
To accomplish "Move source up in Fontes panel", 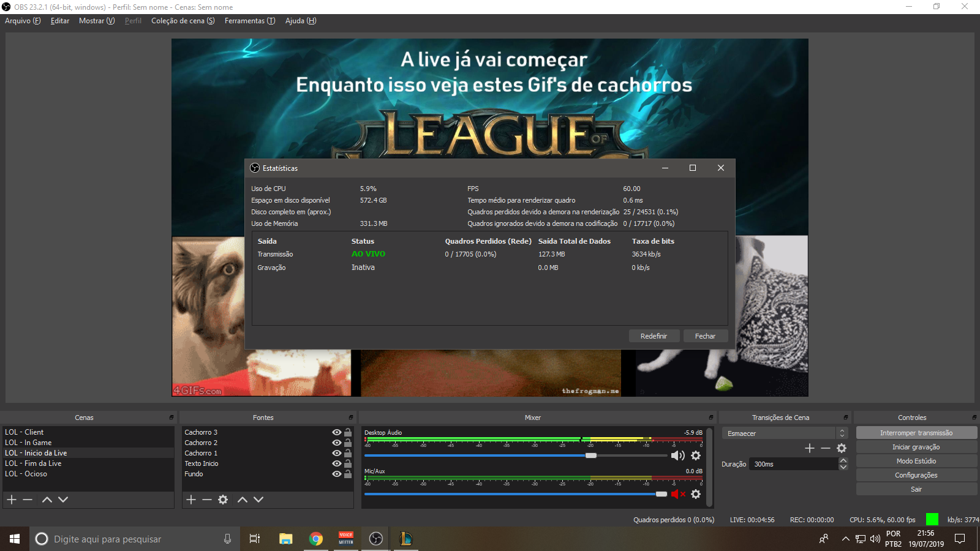I will 243,500.
